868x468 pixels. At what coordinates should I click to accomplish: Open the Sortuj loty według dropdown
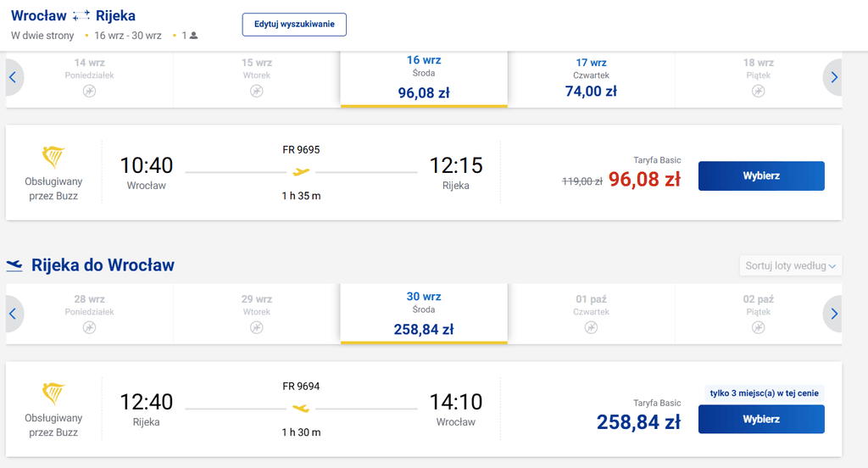coord(791,265)
